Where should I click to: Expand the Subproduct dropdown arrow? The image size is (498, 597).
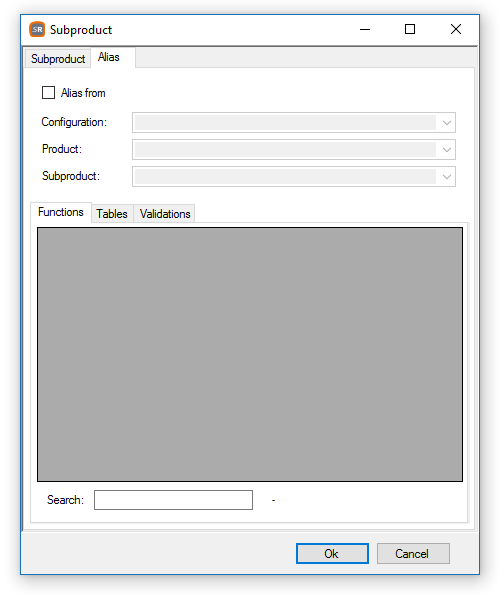pyautogui.click(x=447, y=177)
